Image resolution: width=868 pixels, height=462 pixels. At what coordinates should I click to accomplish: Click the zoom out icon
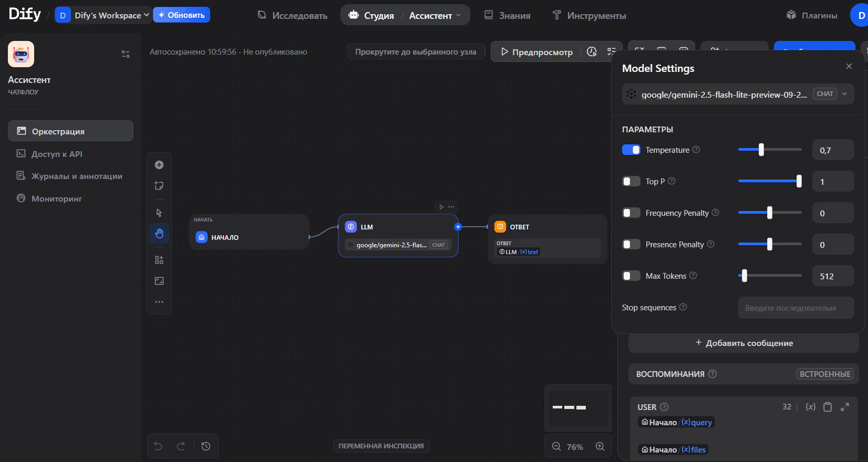pyautogui.click(x=556, y=446)
